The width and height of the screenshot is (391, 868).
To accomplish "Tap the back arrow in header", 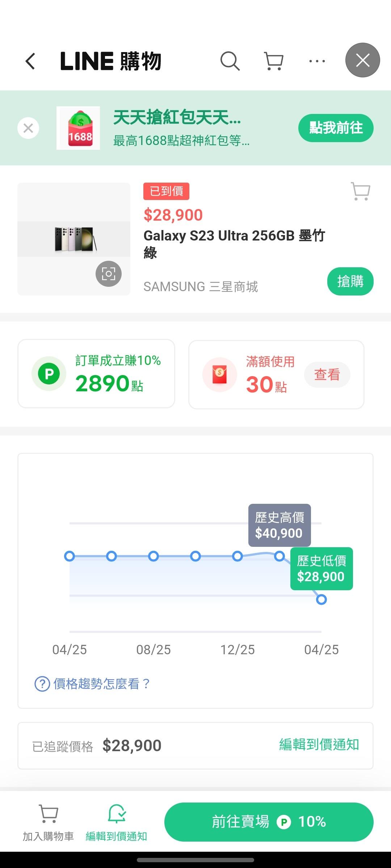I will pos(30,61).
